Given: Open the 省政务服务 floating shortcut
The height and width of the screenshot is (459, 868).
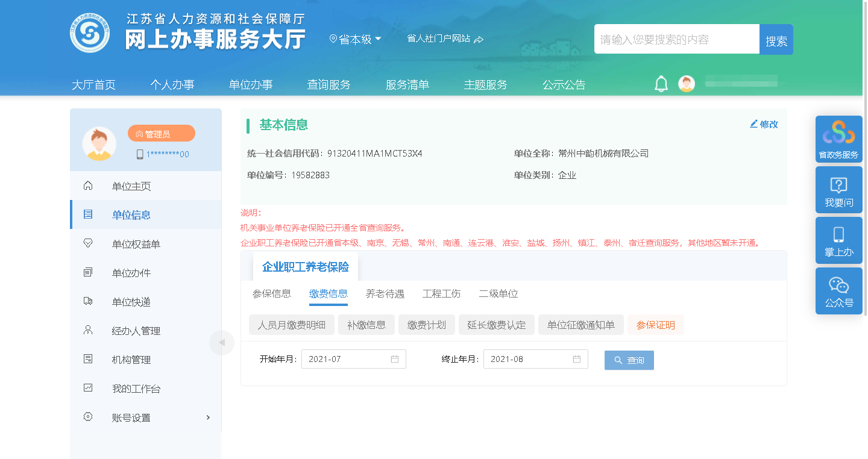Looking at the screenshot, I should (838, 139).
